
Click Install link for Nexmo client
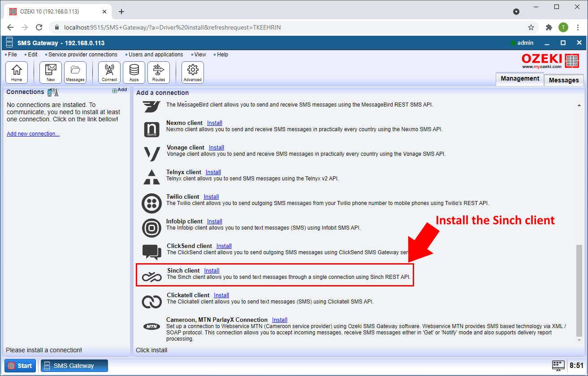point(215,123)
